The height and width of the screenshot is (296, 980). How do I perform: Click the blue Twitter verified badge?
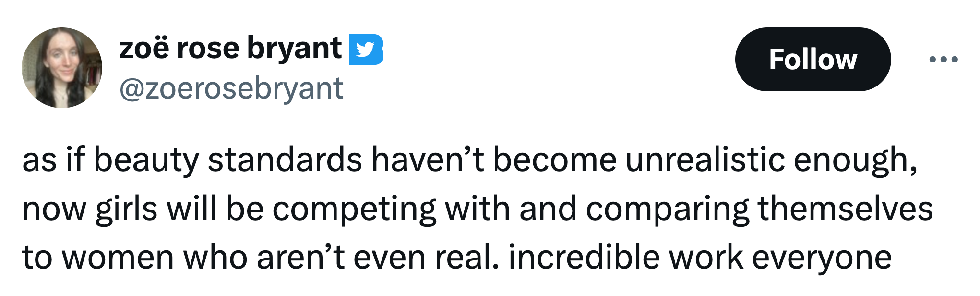pyautogui.click(x=366, y=49)
